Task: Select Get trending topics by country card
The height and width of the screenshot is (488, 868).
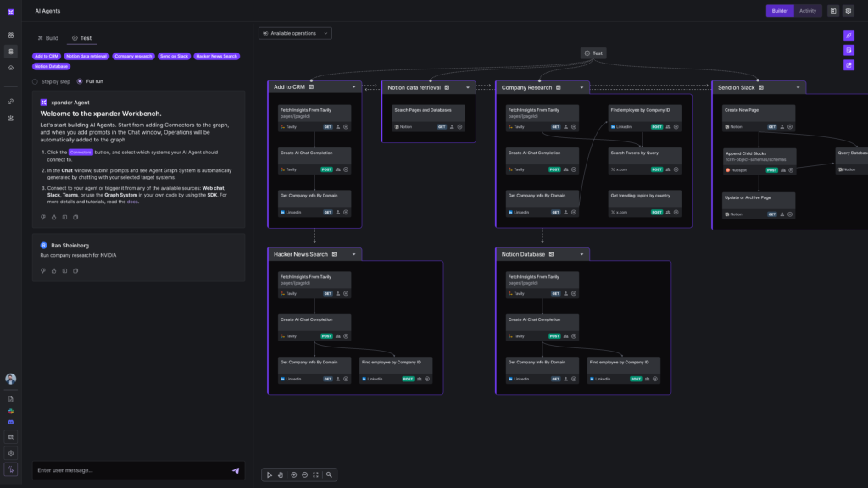Action: tap(645, 203)
